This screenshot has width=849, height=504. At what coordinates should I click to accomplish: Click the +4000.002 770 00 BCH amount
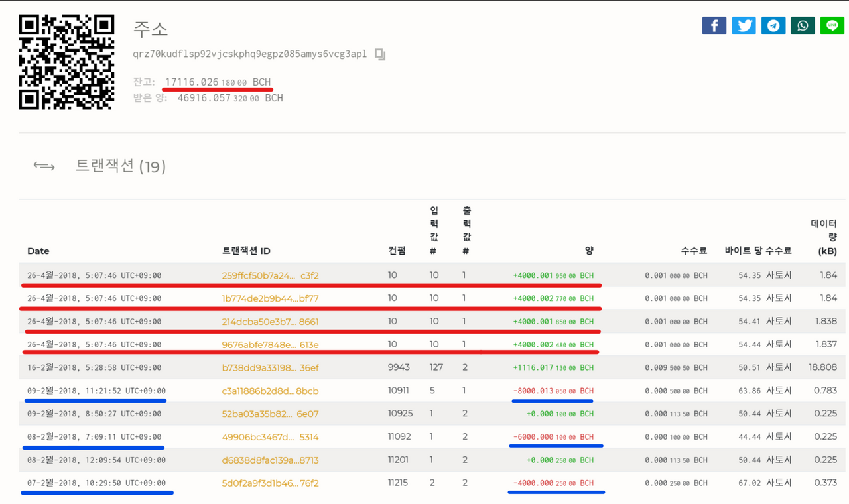click(553, 298)
